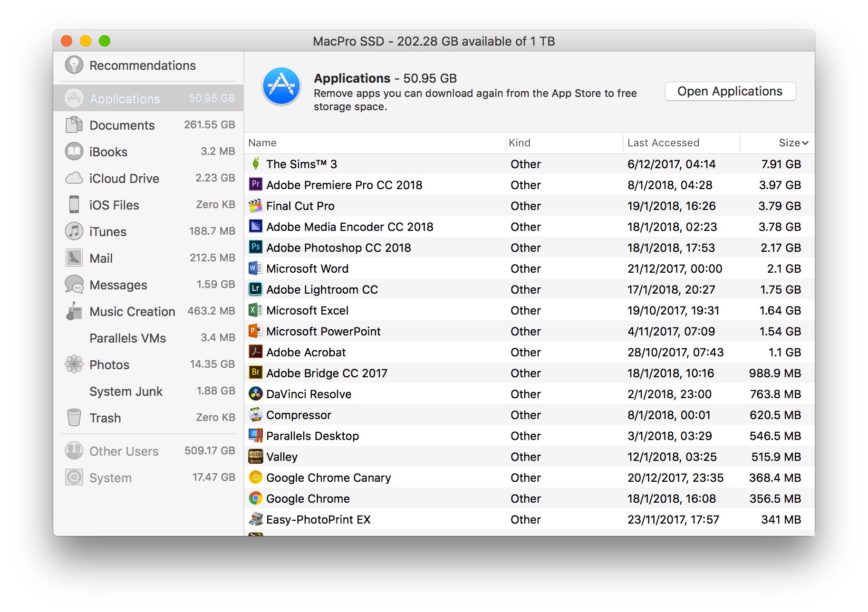868x612 pixels.
Task: Click the Microsoft PowerPoint icon
Action: pos(256,331)
